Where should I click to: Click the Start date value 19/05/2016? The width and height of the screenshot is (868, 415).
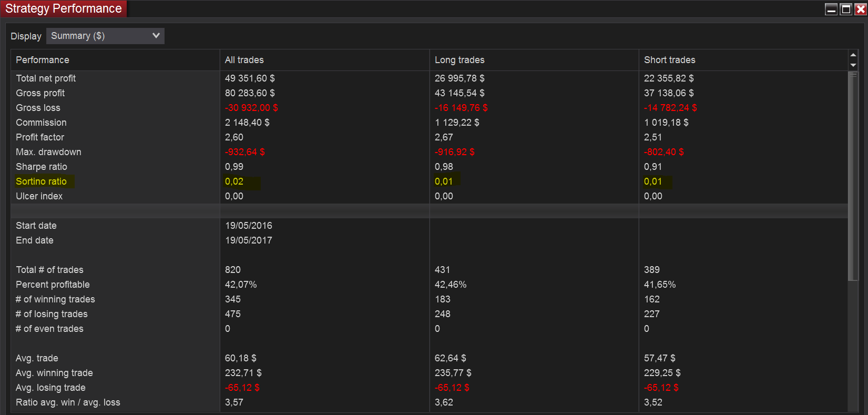249,226
